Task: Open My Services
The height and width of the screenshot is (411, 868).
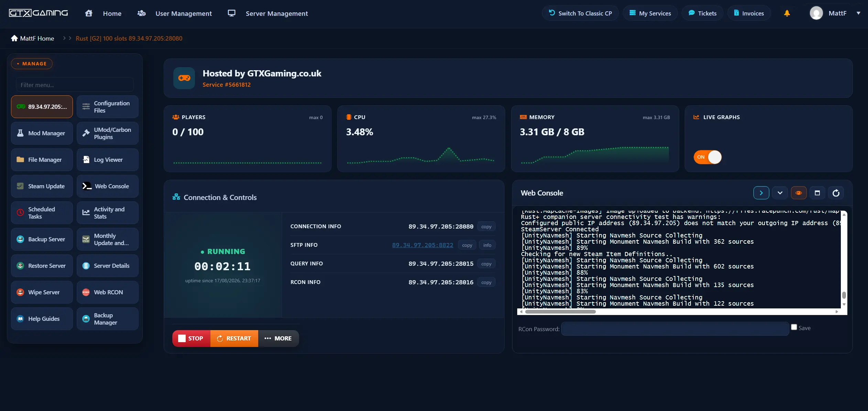Action: [x=650, y=13]
